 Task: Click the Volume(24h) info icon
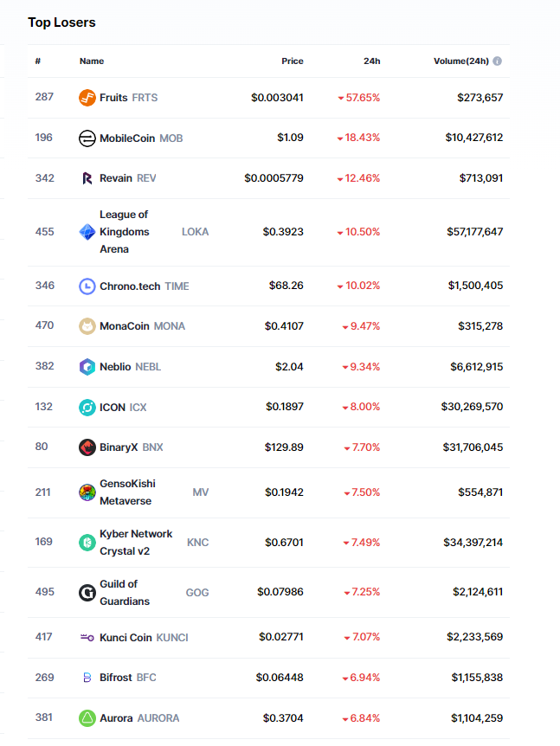[x=498, y=61]
